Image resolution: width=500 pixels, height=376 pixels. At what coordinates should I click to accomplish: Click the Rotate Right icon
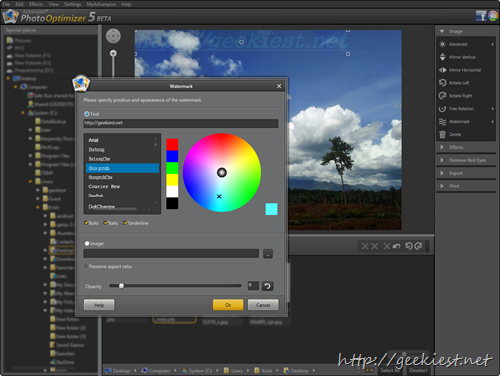[x=442, y=96]
